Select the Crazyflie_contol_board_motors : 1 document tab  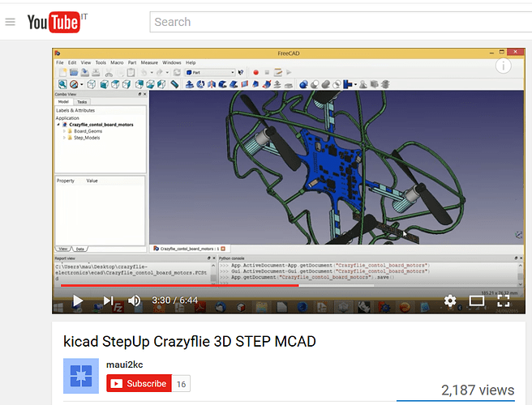click(x=189, y=249)
